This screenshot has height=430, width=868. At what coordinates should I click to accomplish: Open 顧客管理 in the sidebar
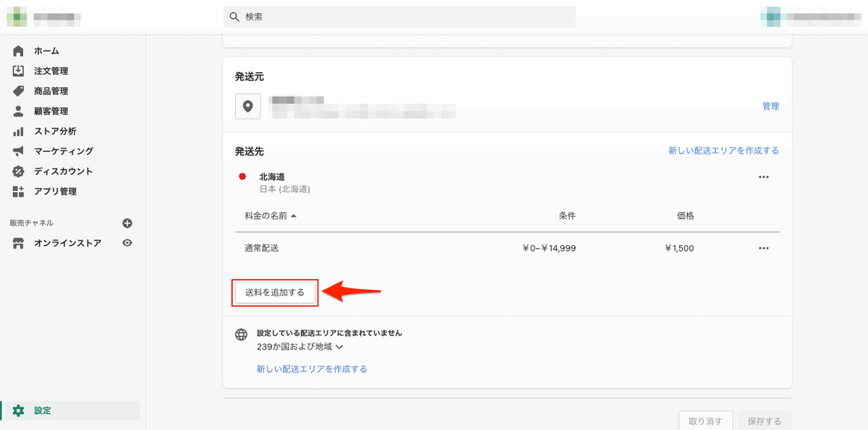click(51, 111)
